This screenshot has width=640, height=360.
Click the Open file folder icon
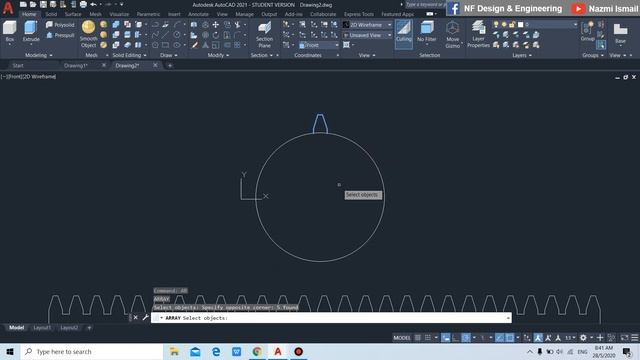tap(33, 4)
